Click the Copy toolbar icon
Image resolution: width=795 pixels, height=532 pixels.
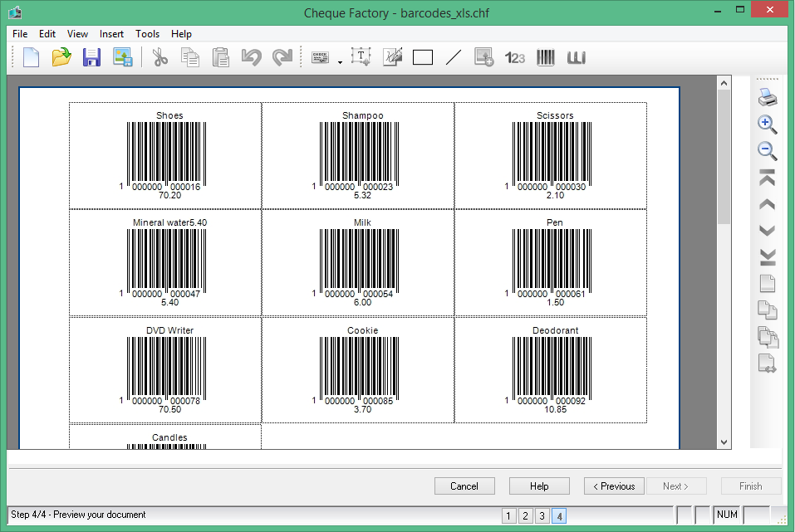(x=190, y=57)
